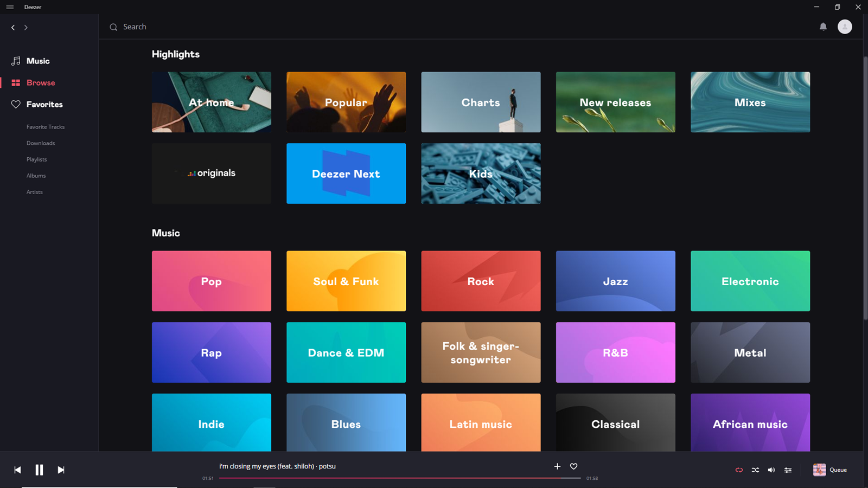Open the audio settings equalizer icon
The height and width of the screenshot is (488, 868).
[788, 470]
